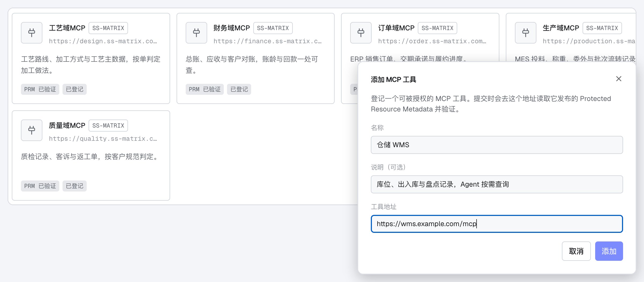Focus the 名称 field containing 仓储 WMS

click(497, 145)
